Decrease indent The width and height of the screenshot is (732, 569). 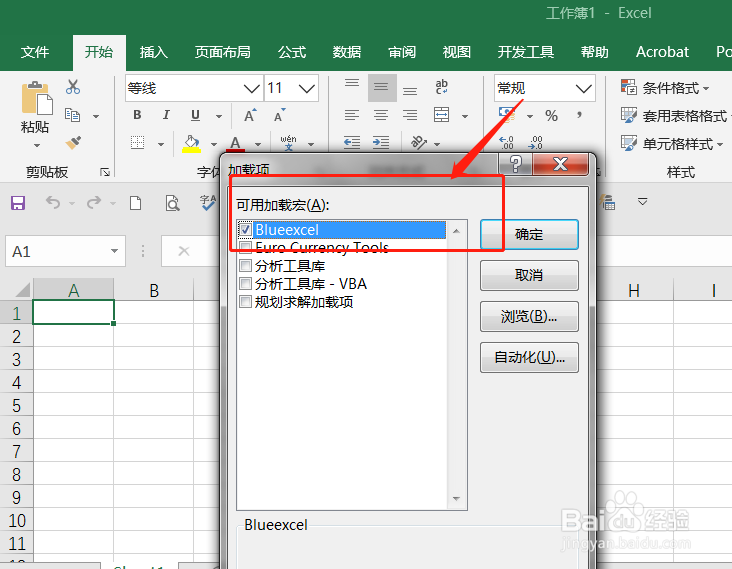tap(352, 143)
